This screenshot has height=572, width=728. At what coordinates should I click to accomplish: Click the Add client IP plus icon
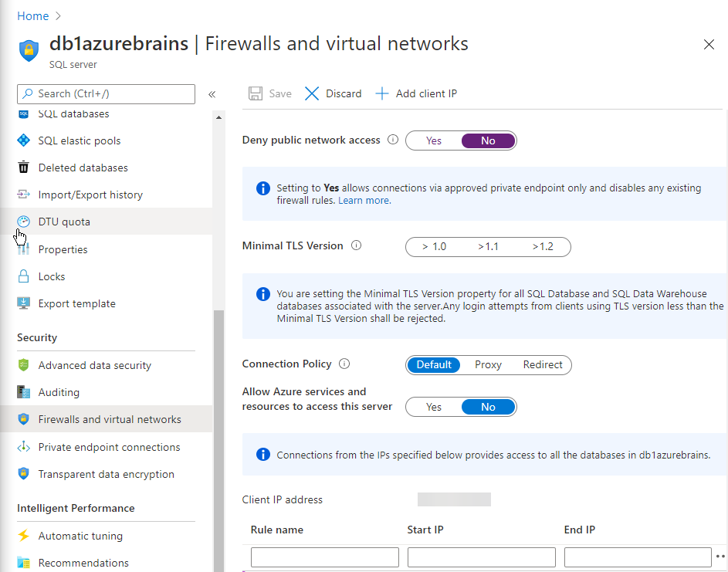381,93
